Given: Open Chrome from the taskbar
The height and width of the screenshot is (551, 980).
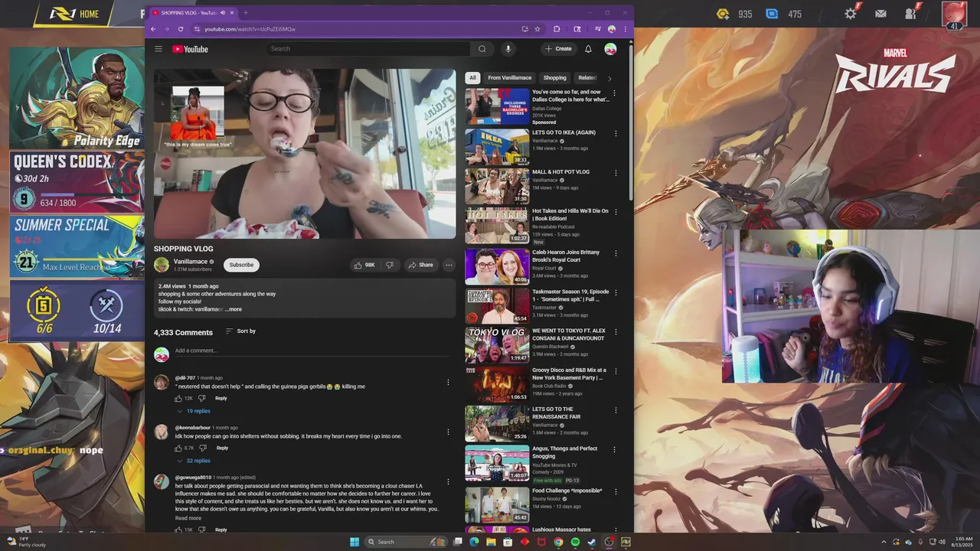Looking at the screenshot, I should tap(558, 542).
